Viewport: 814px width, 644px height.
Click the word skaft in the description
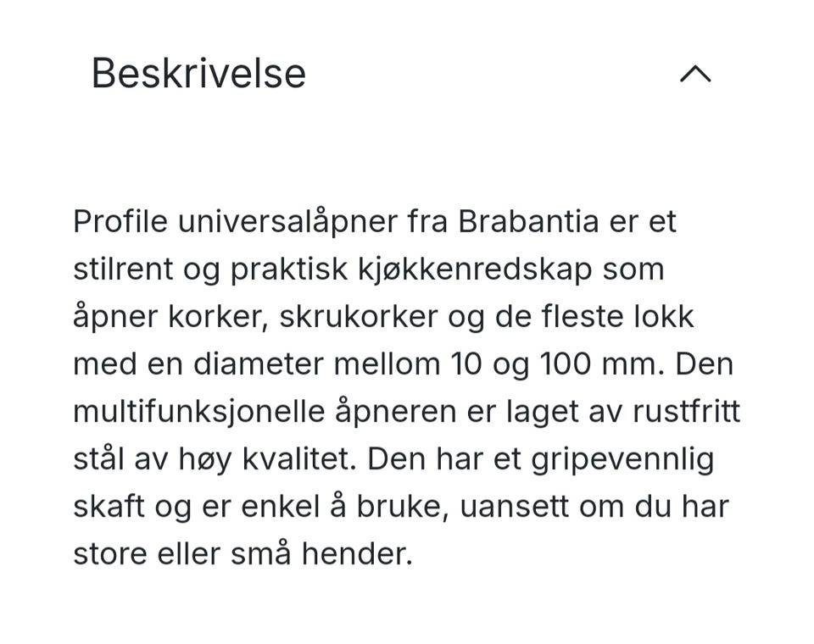[109, 507]
